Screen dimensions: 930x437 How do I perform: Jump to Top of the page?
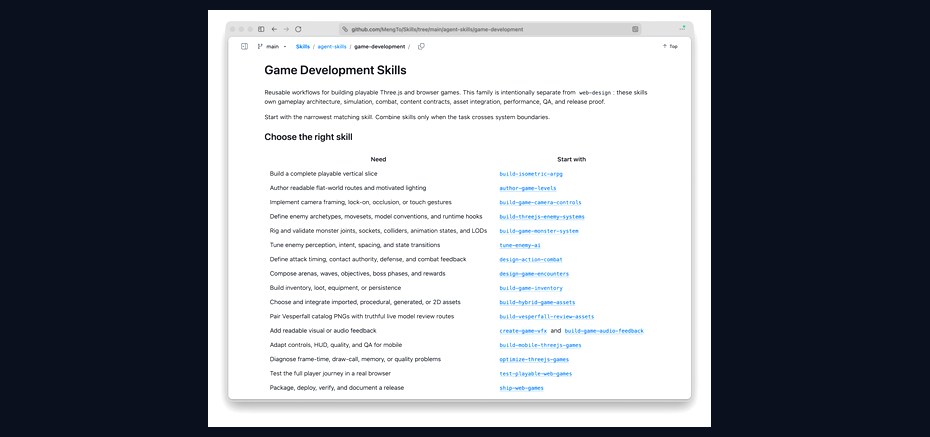pyautogui.click(x=670, y=46)
